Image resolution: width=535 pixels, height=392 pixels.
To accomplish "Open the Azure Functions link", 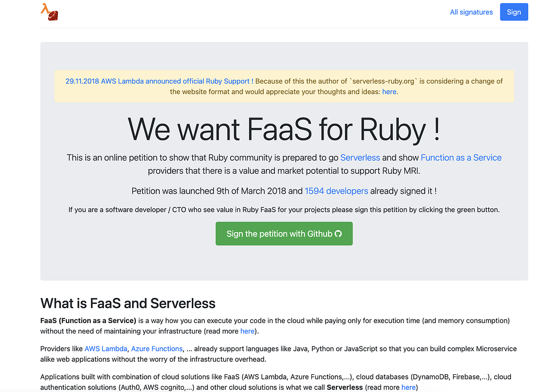I will point(157,349).
